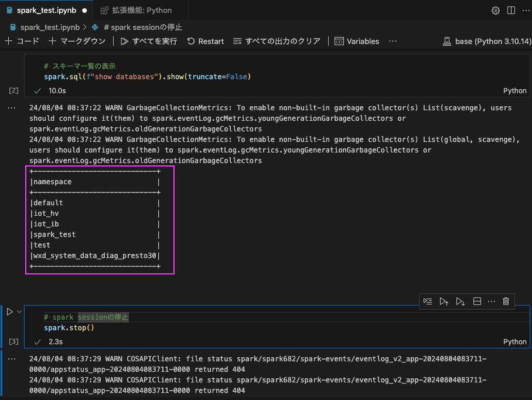Run cell by line from the cell toolbar
Viewport: 532px width, 400px height.
click(x=428, y=301)
